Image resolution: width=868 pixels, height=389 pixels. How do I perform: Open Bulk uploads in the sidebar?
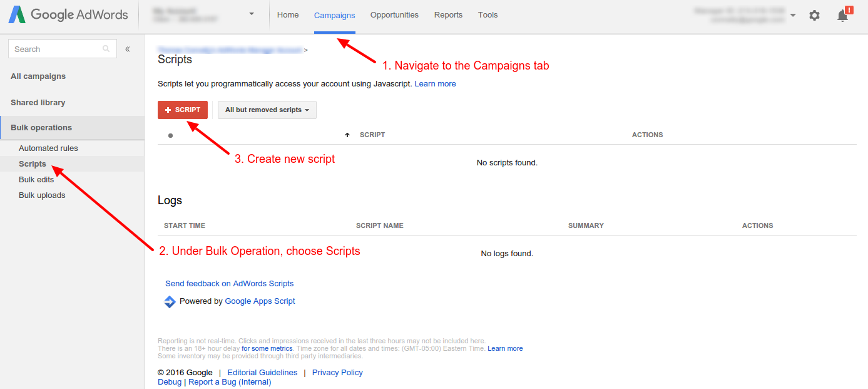click(42, 195)
